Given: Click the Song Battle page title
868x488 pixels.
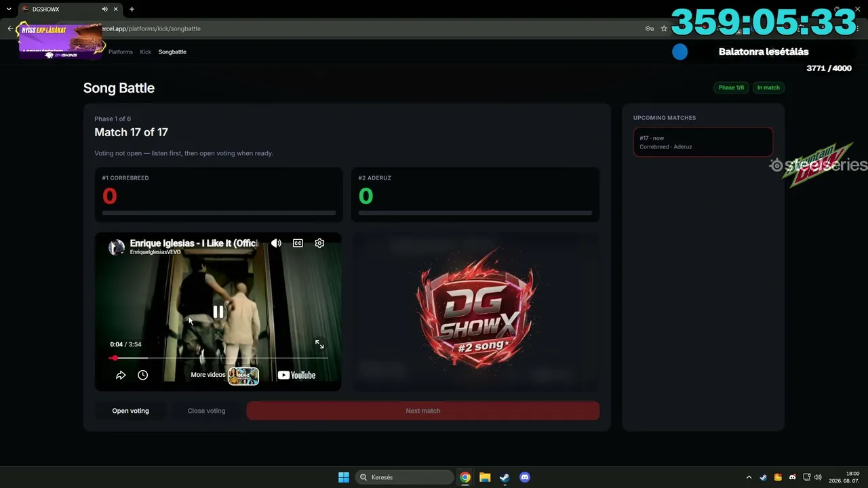Looking at the screenshot, I should [x=119, y=88].
